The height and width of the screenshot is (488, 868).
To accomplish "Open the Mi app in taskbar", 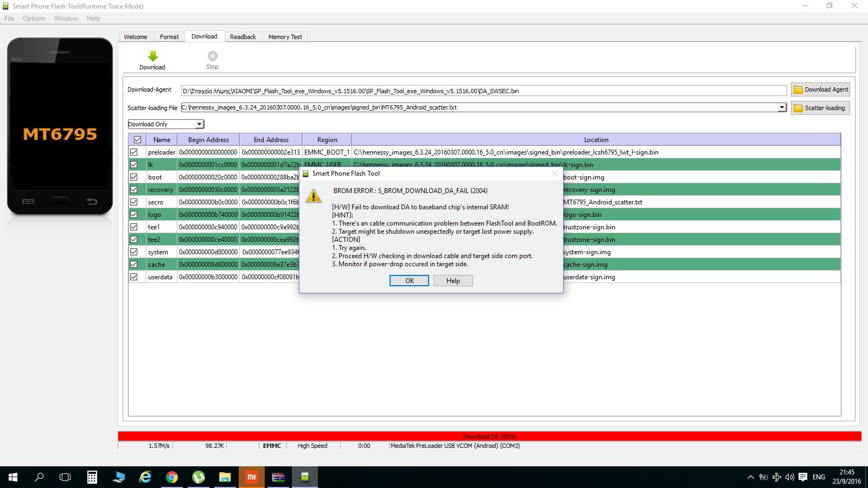I will coord(252,477).
